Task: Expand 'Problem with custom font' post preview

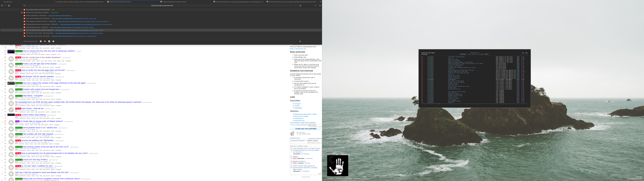Action: coord(17,92)
